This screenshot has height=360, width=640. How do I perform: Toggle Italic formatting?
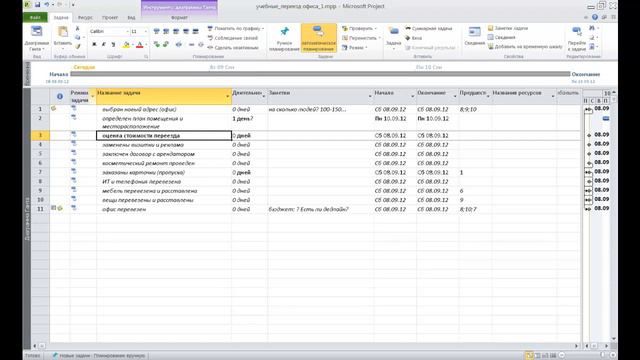pos(104,44)
